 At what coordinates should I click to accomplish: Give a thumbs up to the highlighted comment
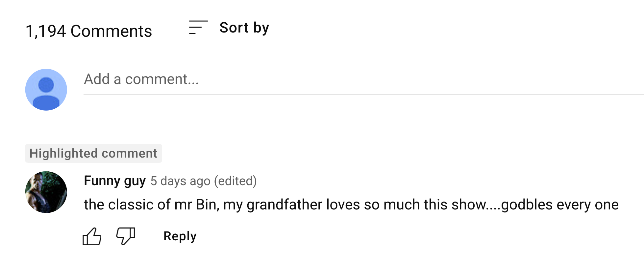(92, 236)
